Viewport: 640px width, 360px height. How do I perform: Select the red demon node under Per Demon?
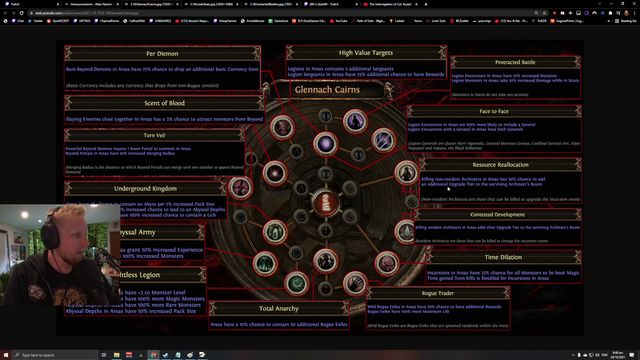pos(282,128)
